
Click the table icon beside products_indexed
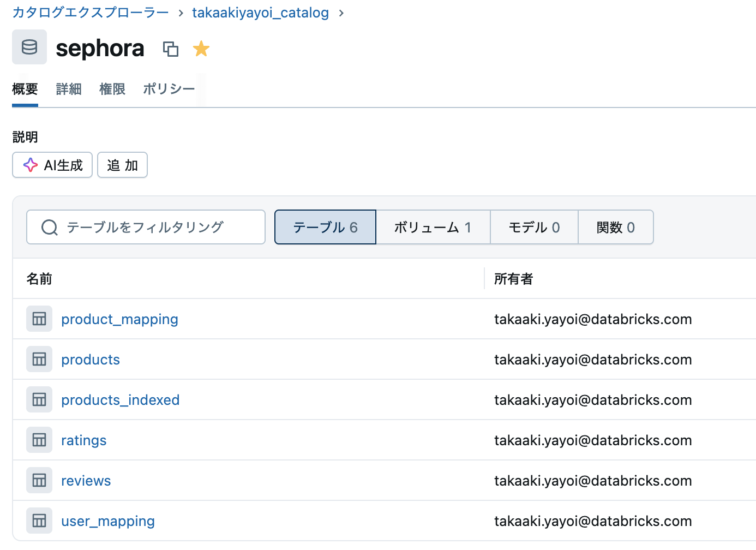coord(39,399)
